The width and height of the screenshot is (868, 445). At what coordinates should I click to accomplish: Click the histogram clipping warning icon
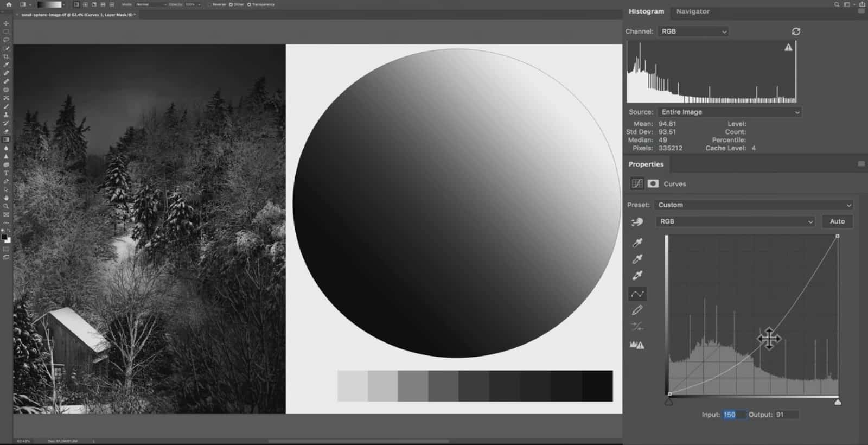(637, 345)
